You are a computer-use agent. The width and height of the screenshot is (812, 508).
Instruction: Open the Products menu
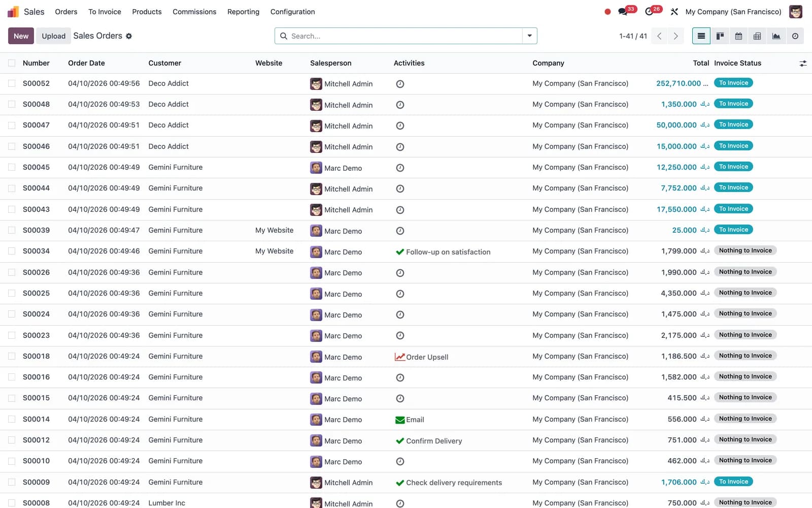147,12
